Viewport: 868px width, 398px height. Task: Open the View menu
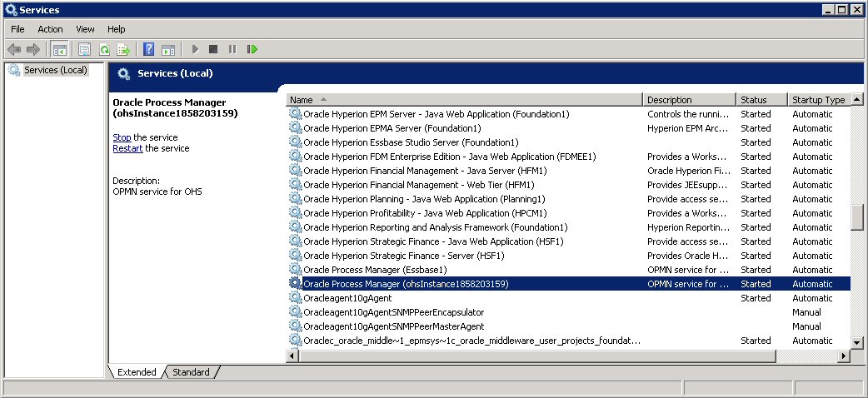click(x=85, y=29)
